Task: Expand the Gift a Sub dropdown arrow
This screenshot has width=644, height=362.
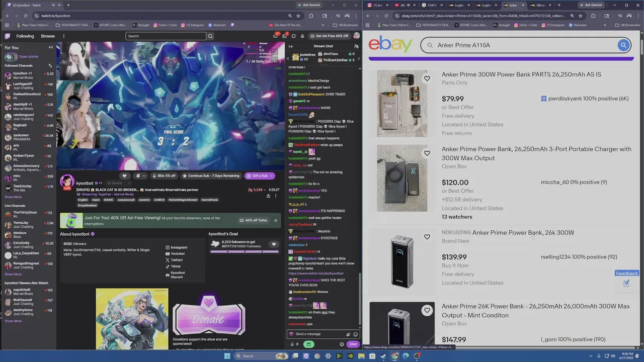Action: [271, 176]
